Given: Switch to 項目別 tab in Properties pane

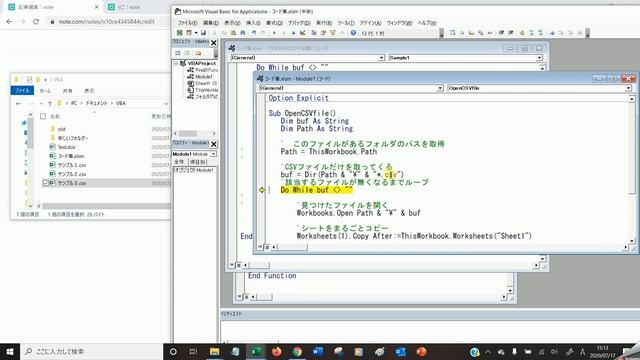Looking at the screenshot, I should point(198,162).
